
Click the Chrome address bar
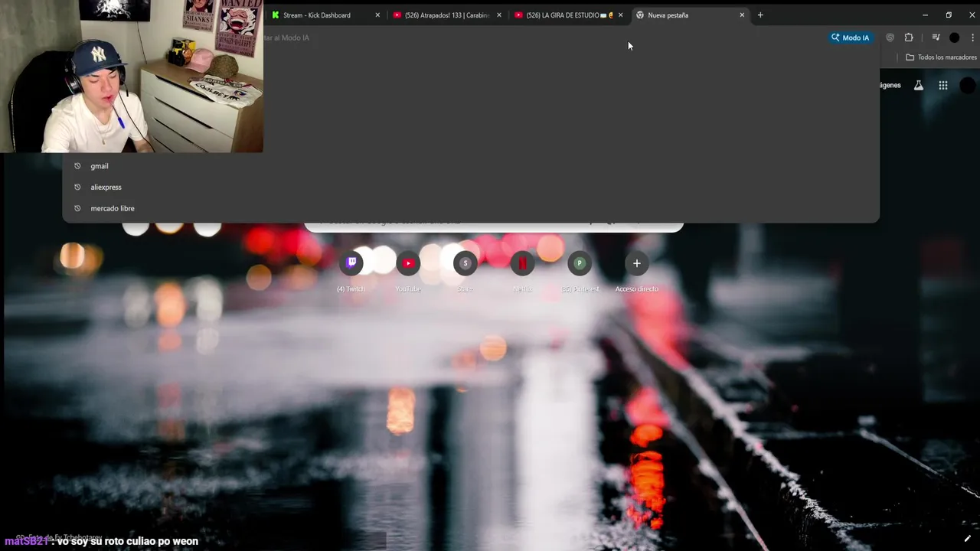click(544, 37)
